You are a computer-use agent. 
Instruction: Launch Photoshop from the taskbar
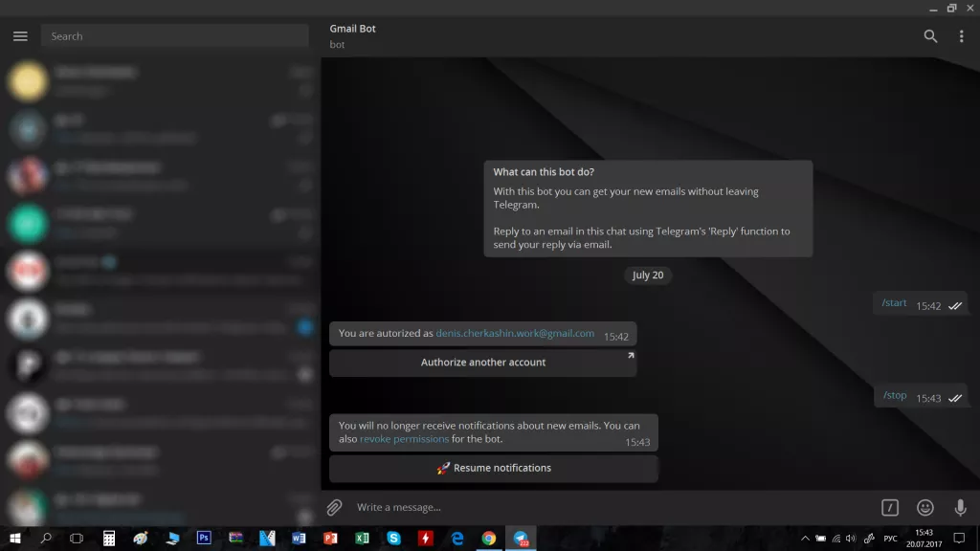click(203, 539)
